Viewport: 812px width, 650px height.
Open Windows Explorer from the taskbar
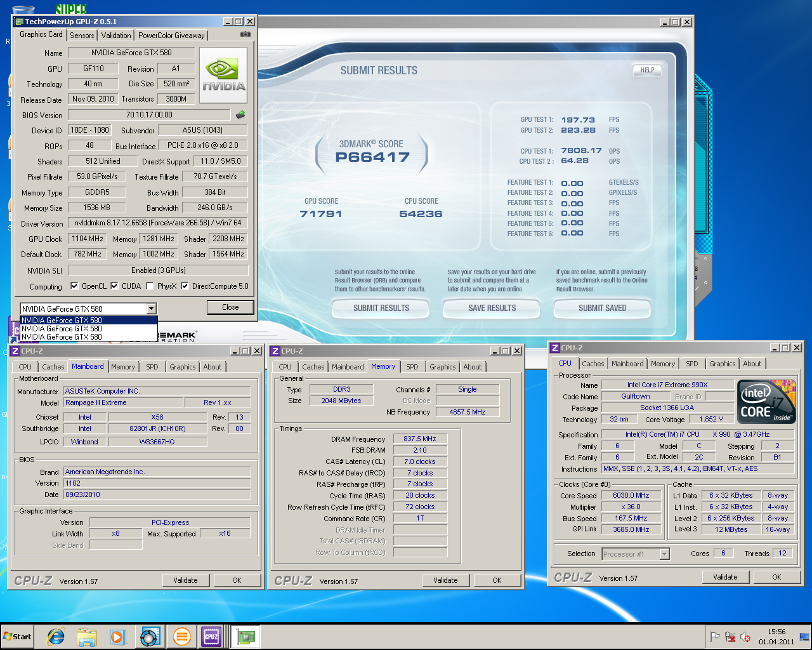87,637
